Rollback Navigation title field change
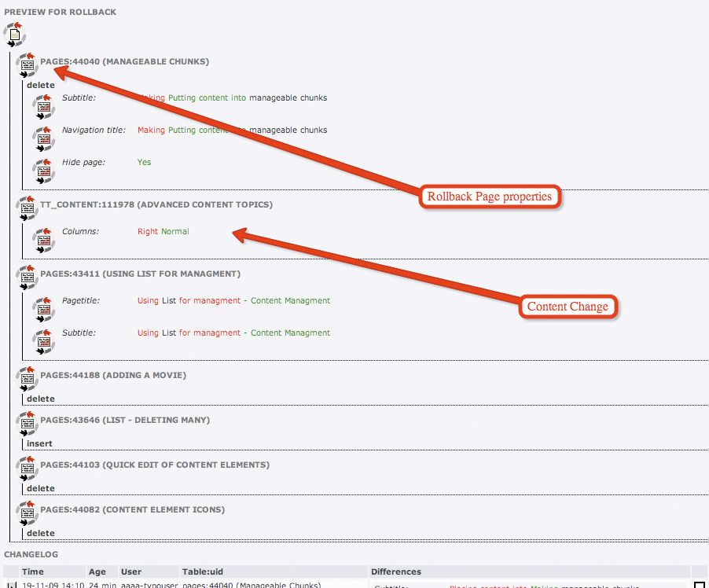 44,138
